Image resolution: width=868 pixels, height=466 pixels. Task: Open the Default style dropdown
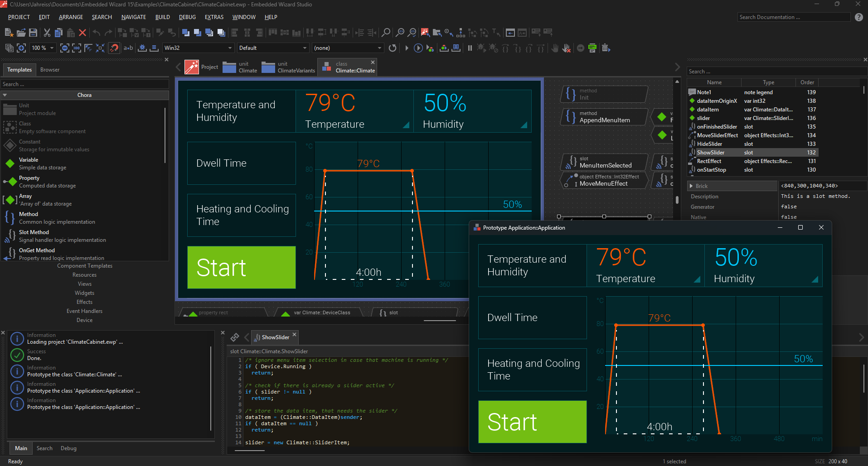[273, 48]
